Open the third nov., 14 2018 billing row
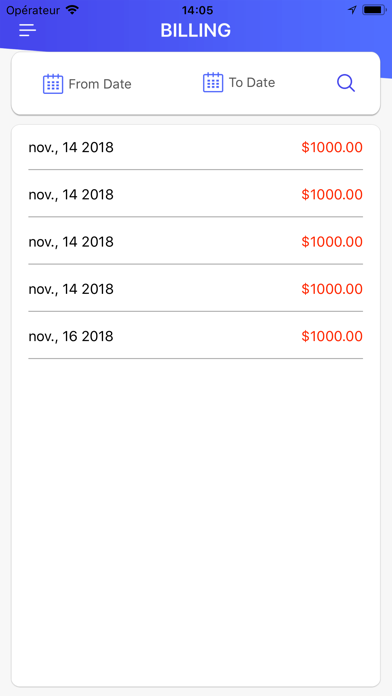 [195, 242]
